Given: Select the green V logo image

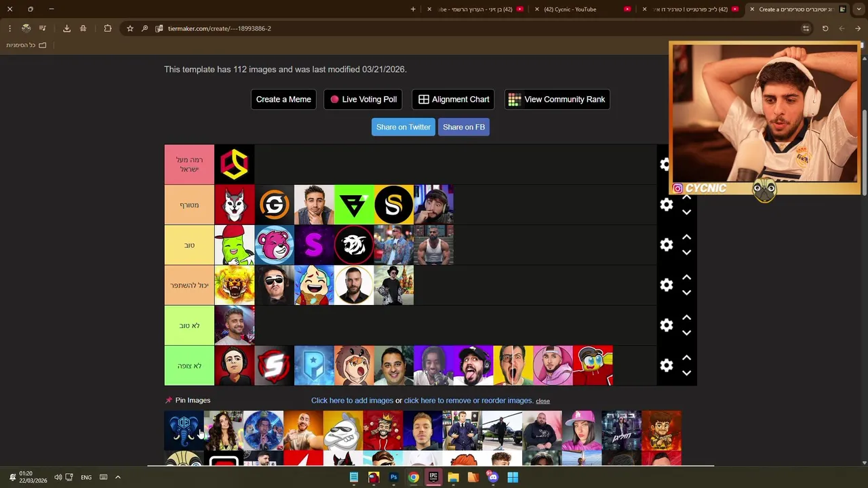Looking at the screenshot, I should (x=354, y=205).
